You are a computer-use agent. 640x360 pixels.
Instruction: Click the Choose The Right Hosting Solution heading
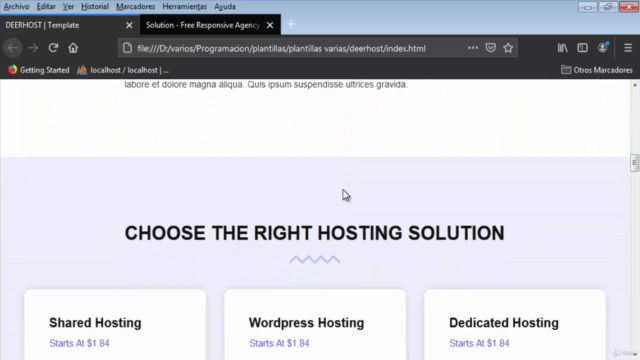(314, 233)
